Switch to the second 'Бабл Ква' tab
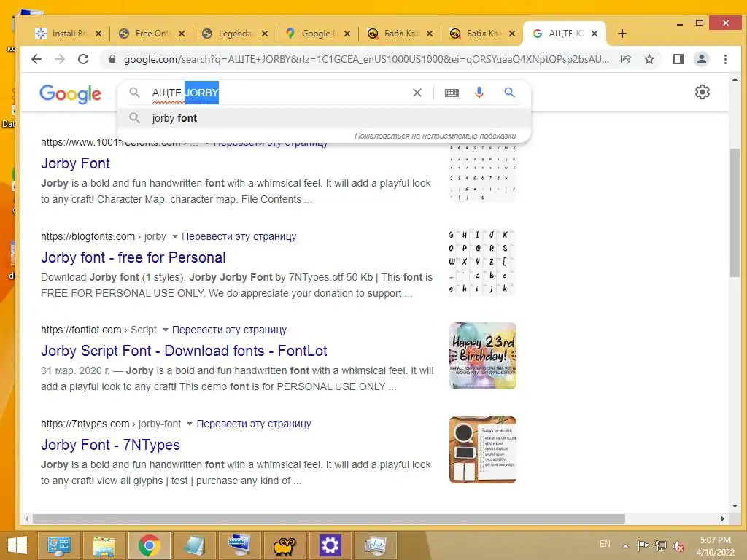The width and height of the screenshot is (747, 560). click(481, 34)
